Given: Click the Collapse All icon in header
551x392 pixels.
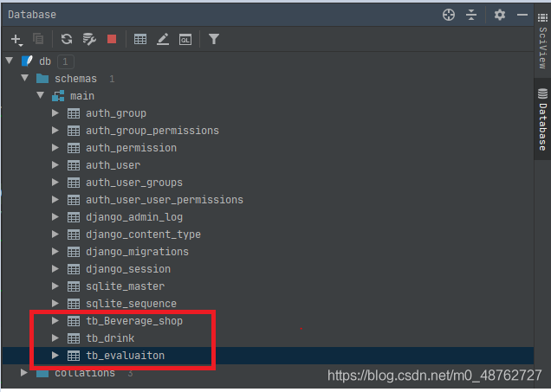Looking at the screenshot, I should pos(471,15).
